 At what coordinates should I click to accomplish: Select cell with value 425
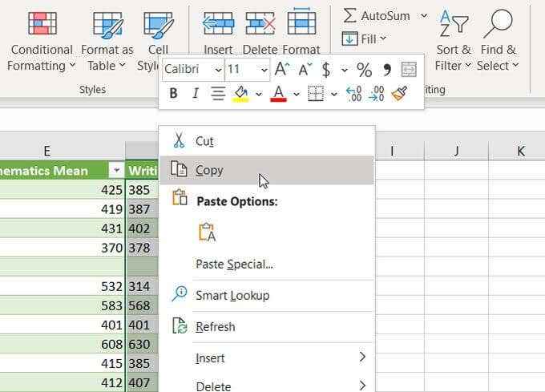point(62,190)
